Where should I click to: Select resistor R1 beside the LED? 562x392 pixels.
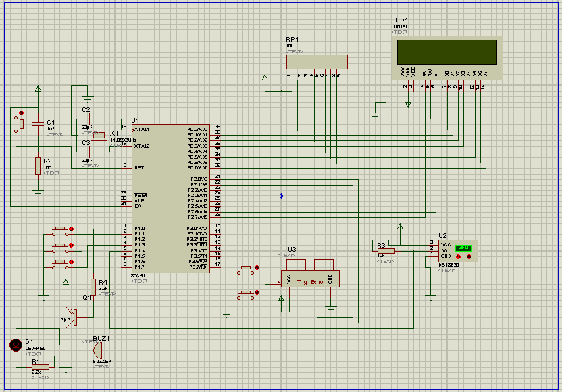41,367
